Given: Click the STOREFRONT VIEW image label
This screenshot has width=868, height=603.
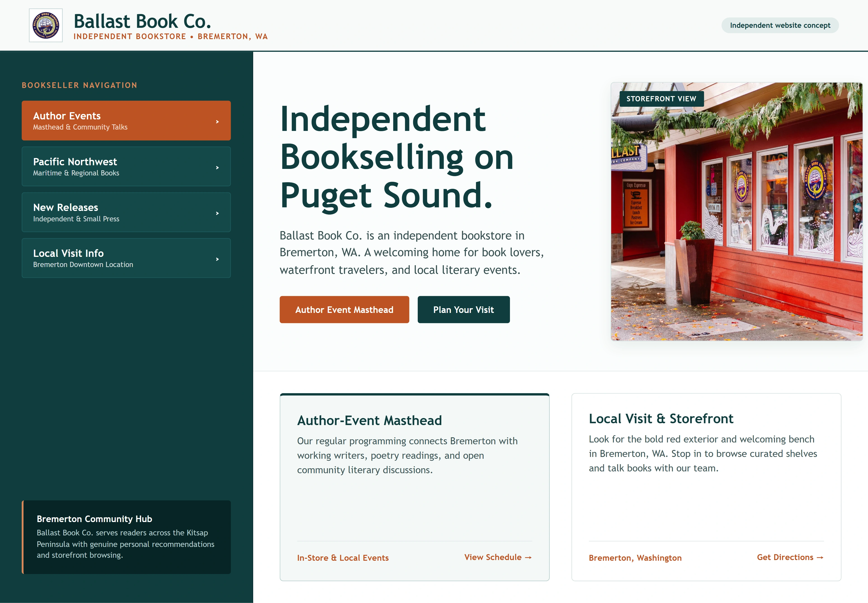Looking at the screenshot, I should (661, 99).
